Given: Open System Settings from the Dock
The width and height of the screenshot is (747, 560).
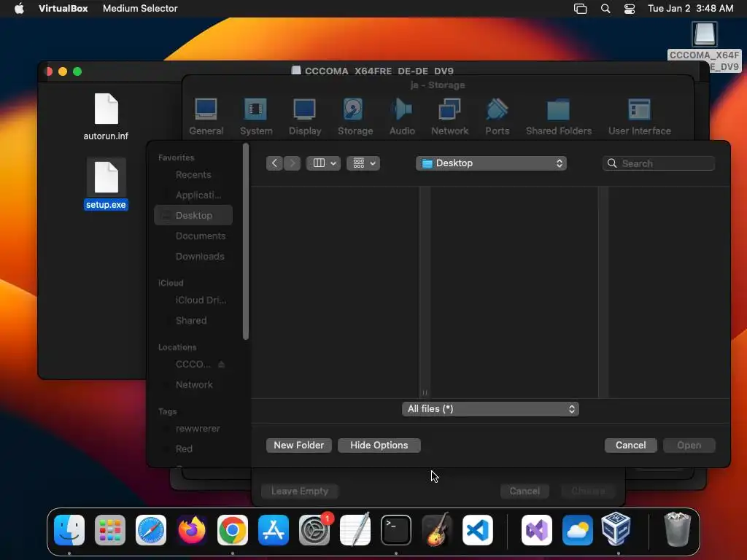Looking at the screenshot, I should tap(314, 530).
